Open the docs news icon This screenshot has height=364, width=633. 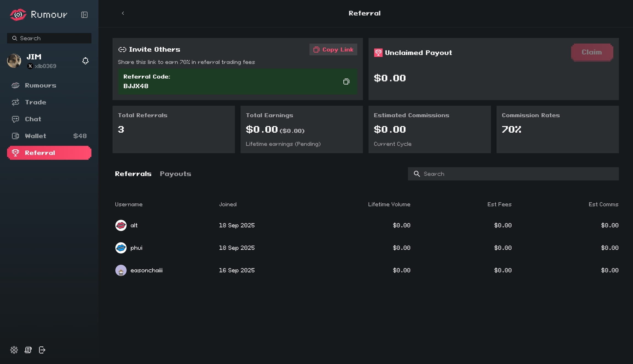pyautogui.click(x=28, y=350)
